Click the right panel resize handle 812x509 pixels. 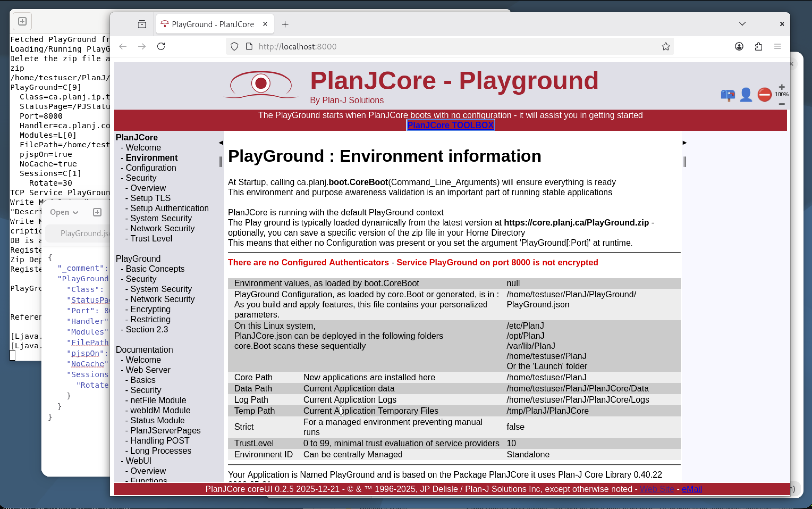click(685, 162)
